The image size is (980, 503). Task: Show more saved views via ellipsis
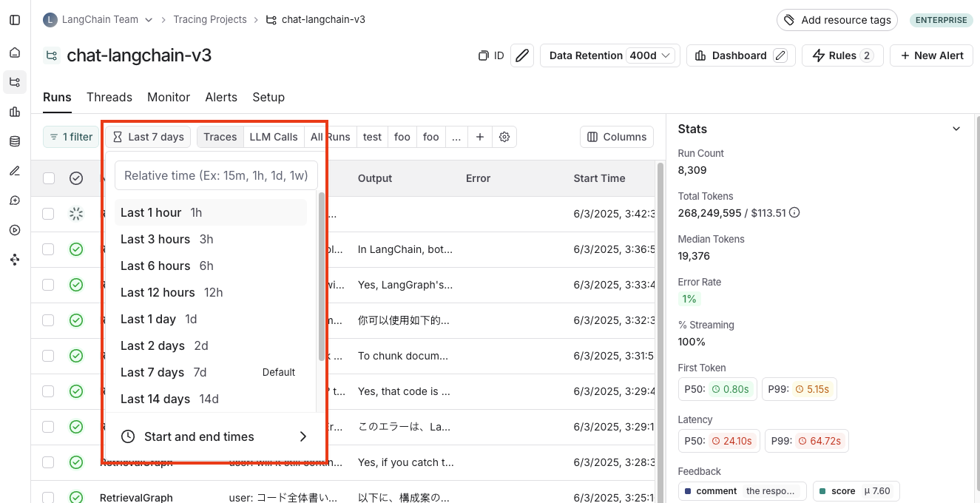click(x=456, y=137)
